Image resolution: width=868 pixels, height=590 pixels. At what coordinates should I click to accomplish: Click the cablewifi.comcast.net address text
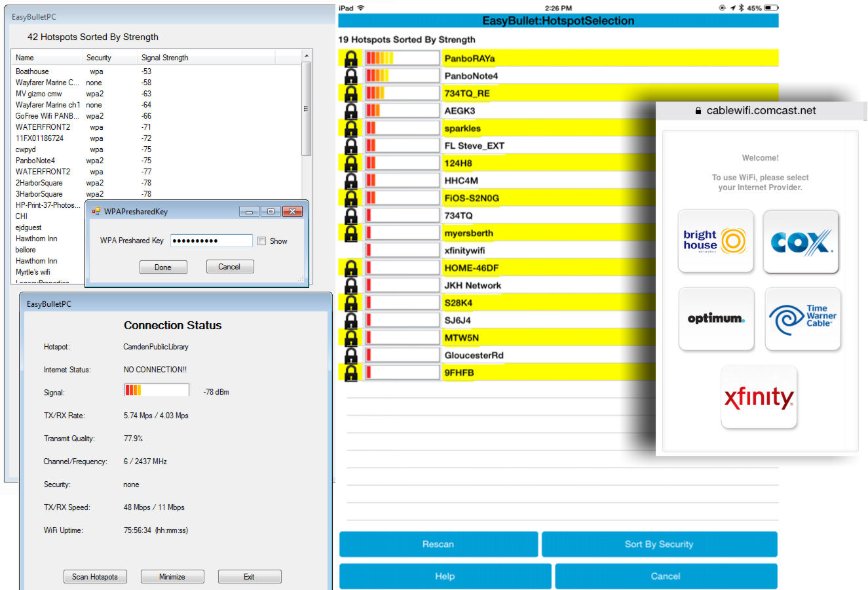(761, 111)
